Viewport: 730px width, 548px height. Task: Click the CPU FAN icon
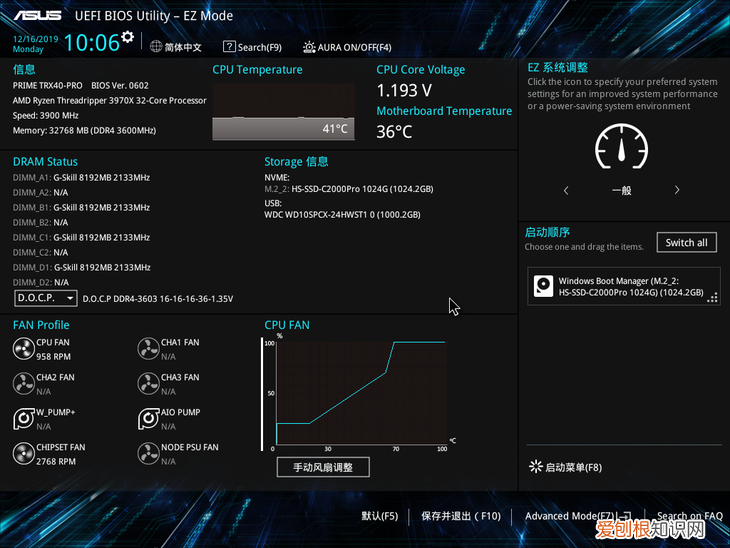click(x=23, y=348)
